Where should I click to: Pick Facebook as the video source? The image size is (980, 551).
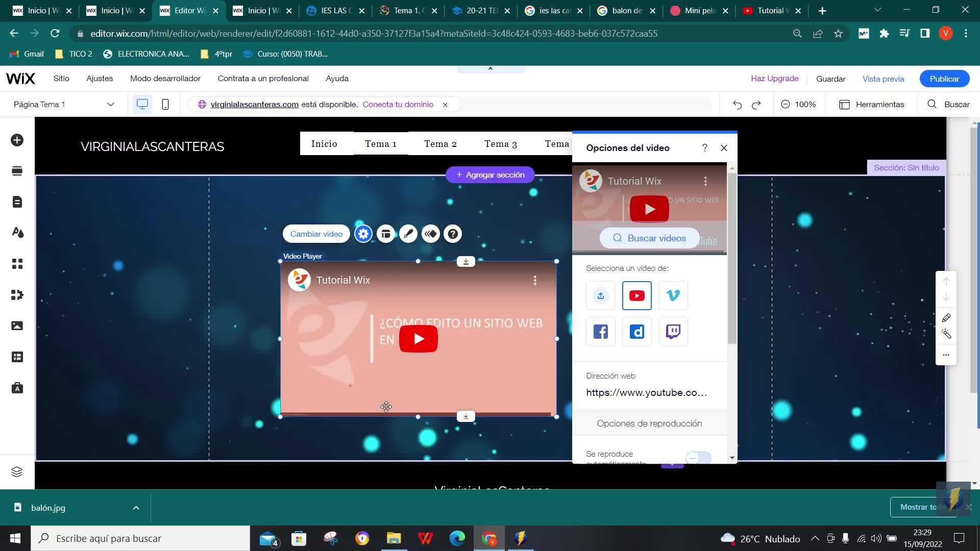click(x=600, y=332)
